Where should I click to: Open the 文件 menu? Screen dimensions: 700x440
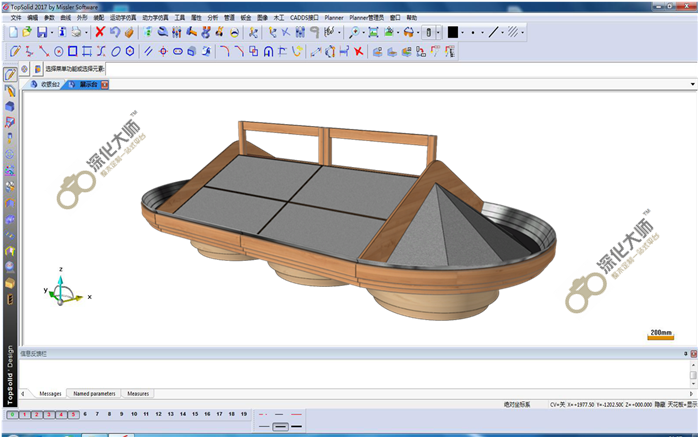pos(15,18)
